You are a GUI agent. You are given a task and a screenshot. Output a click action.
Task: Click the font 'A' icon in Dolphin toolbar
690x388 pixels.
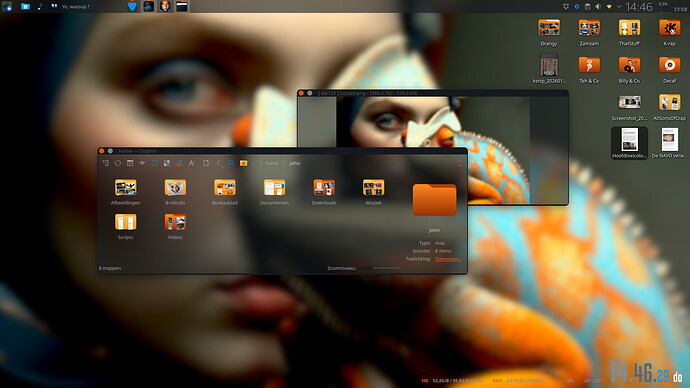tap(191, 163)
